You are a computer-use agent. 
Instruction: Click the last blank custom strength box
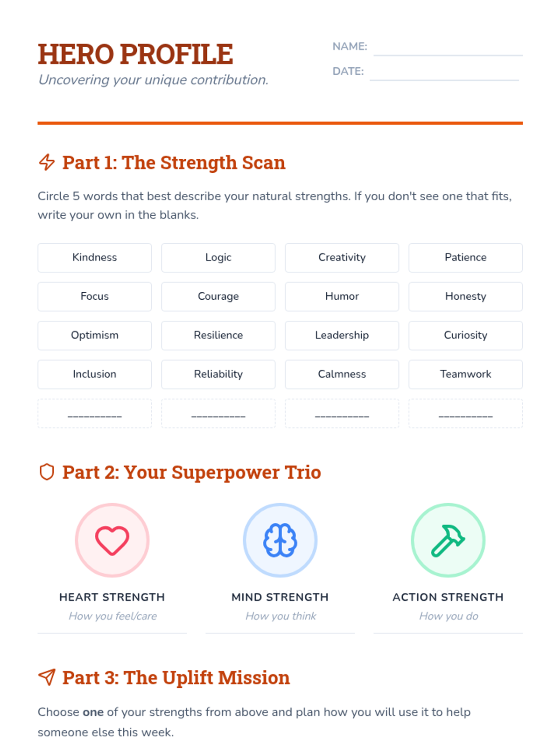tap(465, 413)
